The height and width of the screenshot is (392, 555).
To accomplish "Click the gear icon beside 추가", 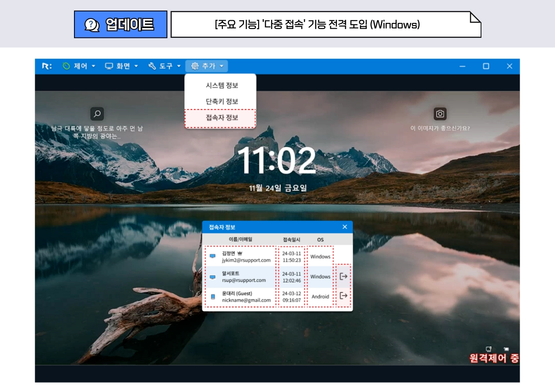I will [x=195, y=66].
